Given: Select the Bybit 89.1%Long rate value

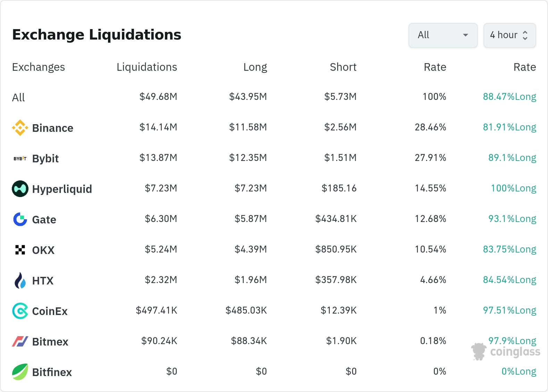Looking at the screenshot, I should click(x=512, y=158).
